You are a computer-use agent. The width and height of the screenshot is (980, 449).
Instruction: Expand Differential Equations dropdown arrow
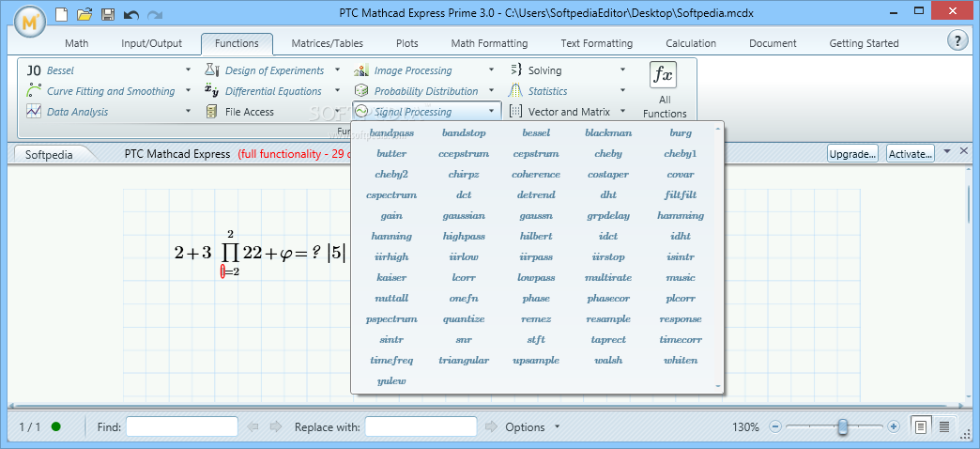(x=338, y=91)
